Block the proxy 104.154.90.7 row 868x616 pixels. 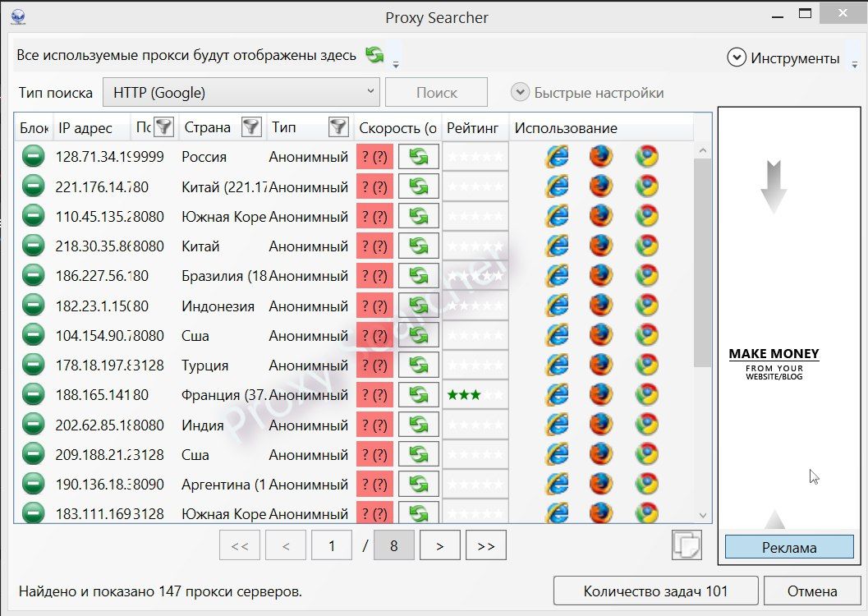click(x=33, y=335)
